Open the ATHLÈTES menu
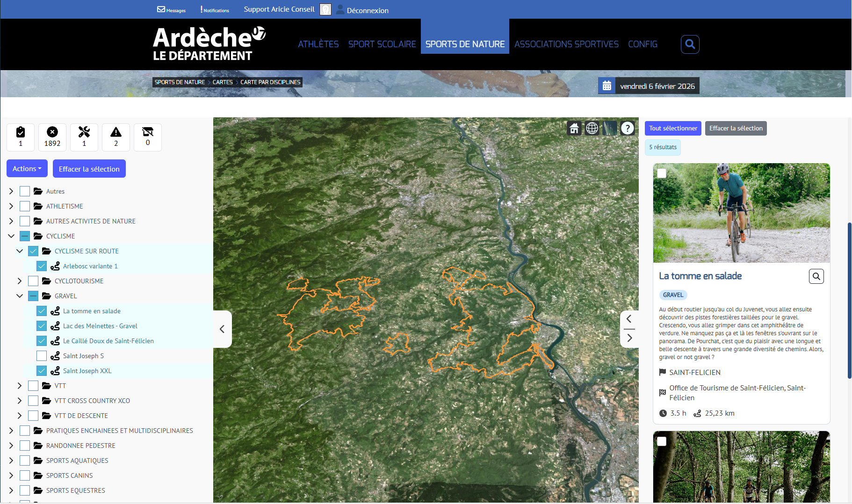 point(318,44)
